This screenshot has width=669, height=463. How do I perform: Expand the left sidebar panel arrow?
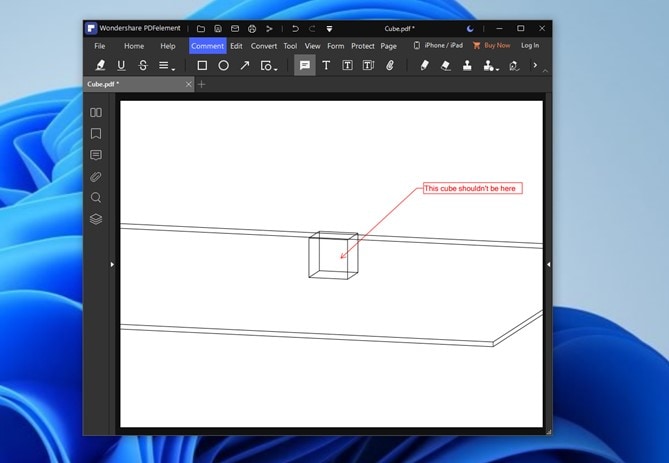112,265
